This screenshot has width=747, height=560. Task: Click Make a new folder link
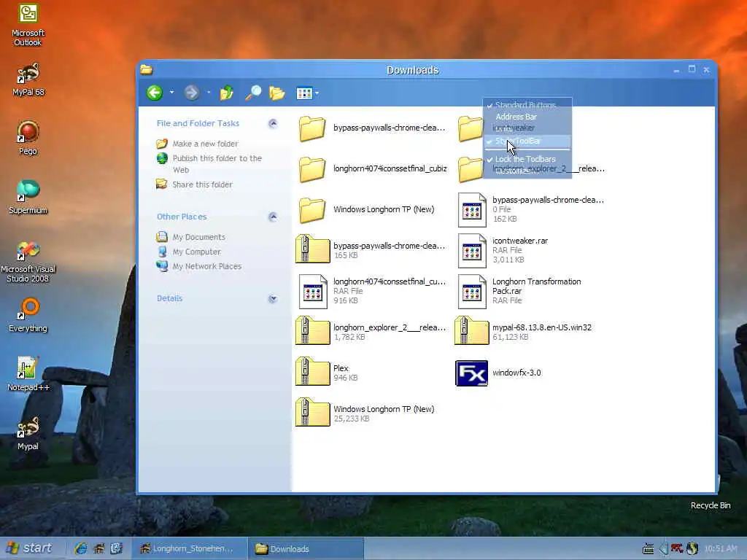(205, 144)
